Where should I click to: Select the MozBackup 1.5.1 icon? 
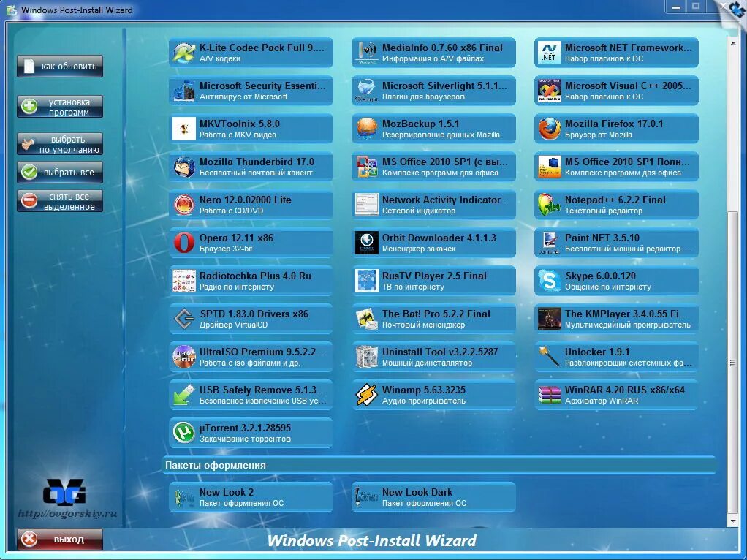(x=367, y=129)
